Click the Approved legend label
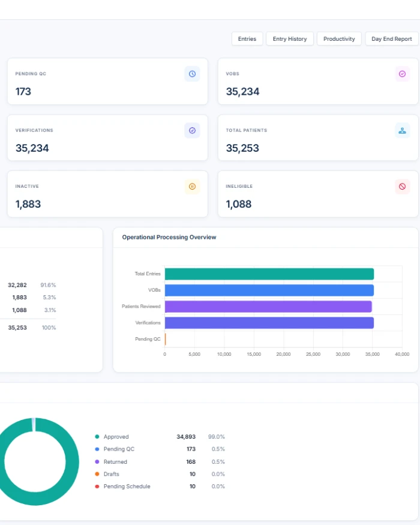The width and height of the screenshot is (420, 525). point(116,437)
